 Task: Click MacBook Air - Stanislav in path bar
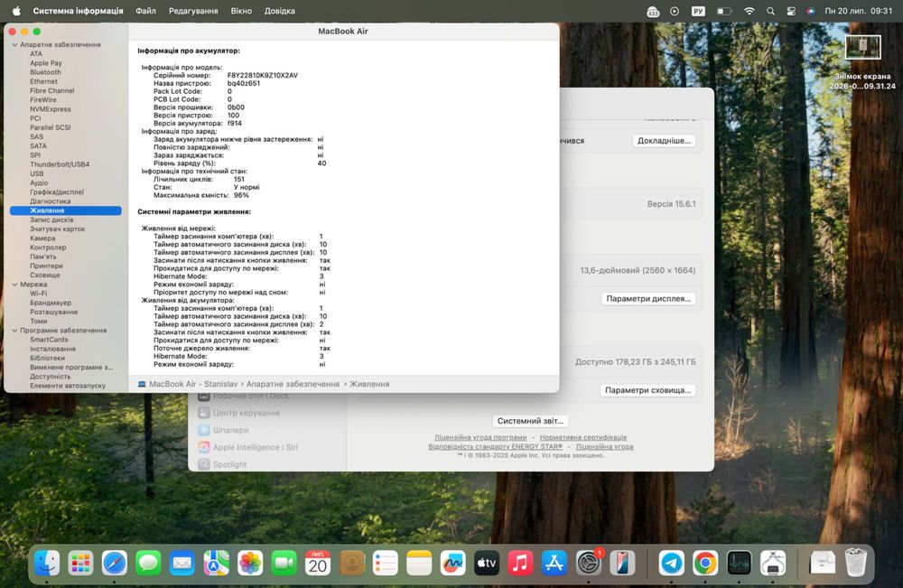coord(193,384)
